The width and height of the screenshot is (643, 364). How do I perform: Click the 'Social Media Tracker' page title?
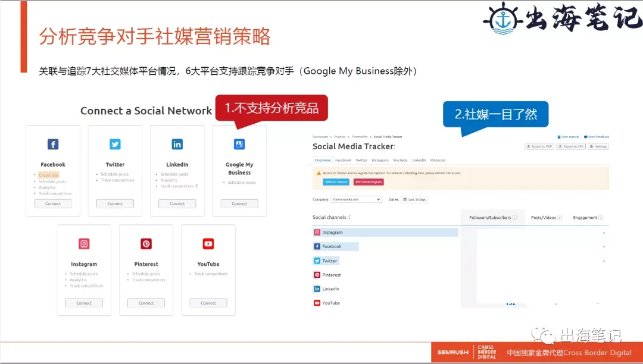354,146
